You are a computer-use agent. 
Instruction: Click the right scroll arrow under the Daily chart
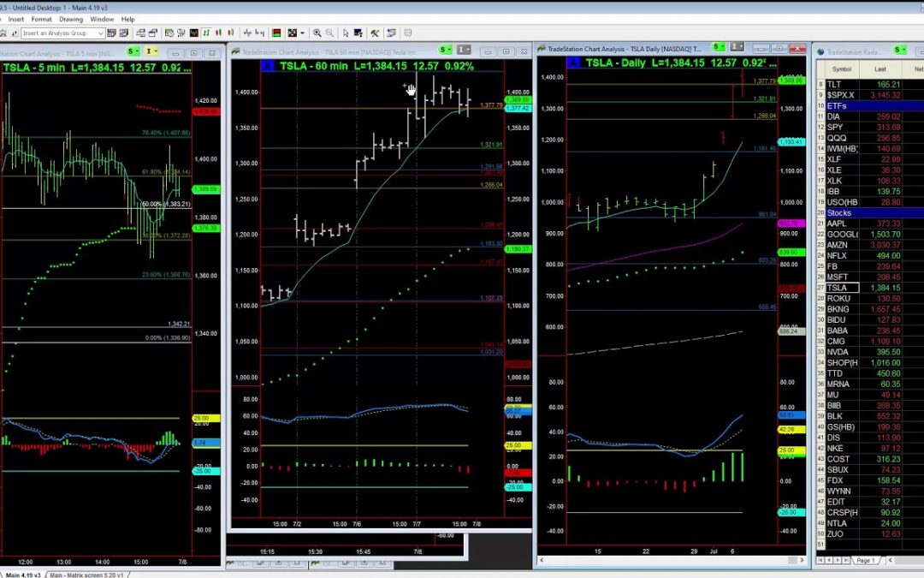tap(802, 560)
